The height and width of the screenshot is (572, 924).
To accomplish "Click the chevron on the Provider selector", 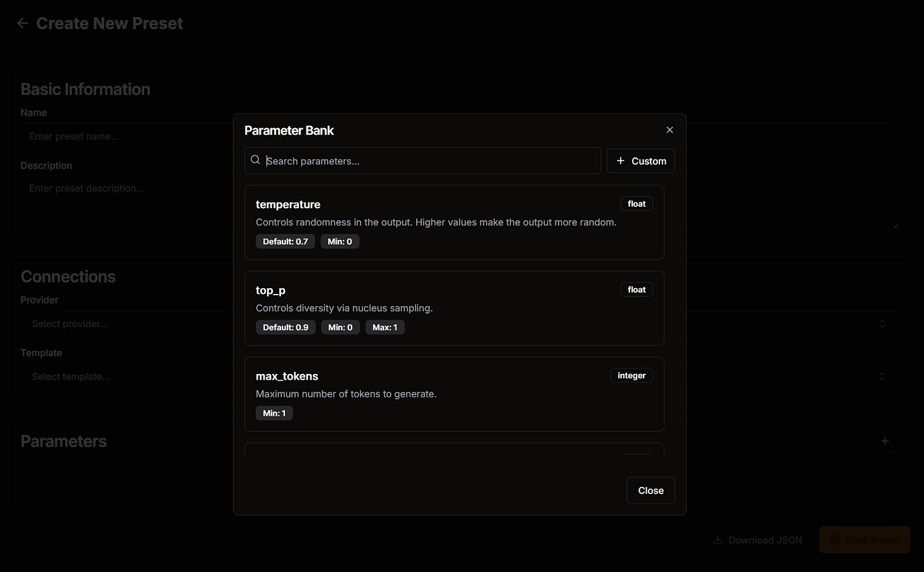I will (882, 323).
